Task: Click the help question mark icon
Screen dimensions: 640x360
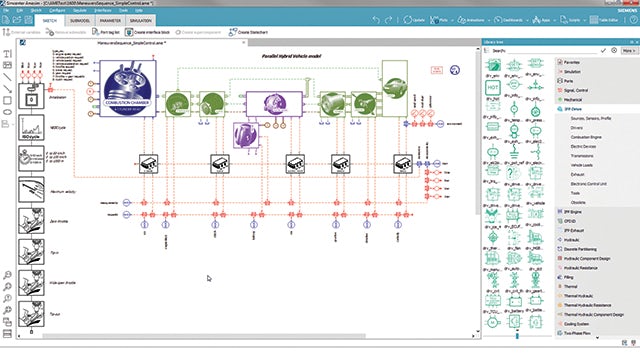Action: pyautogui.click(x=634, y=20)
